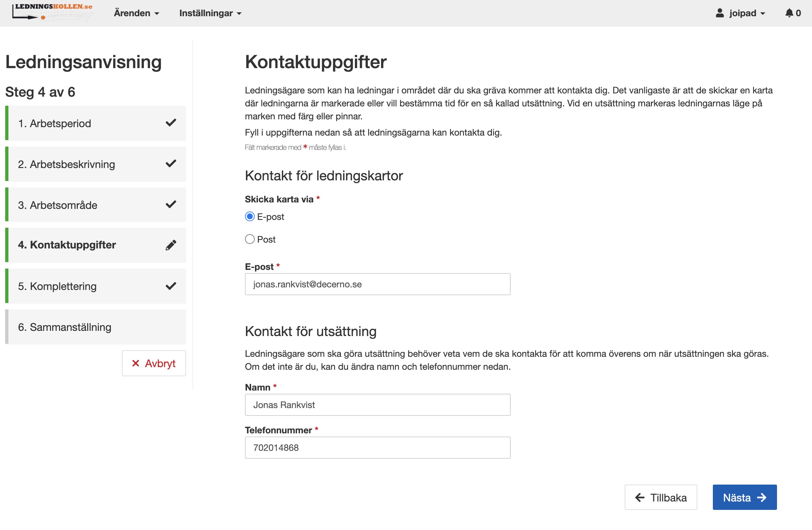Click the Telefonnummer input field

pyautogui.click(x=377, y=447)
